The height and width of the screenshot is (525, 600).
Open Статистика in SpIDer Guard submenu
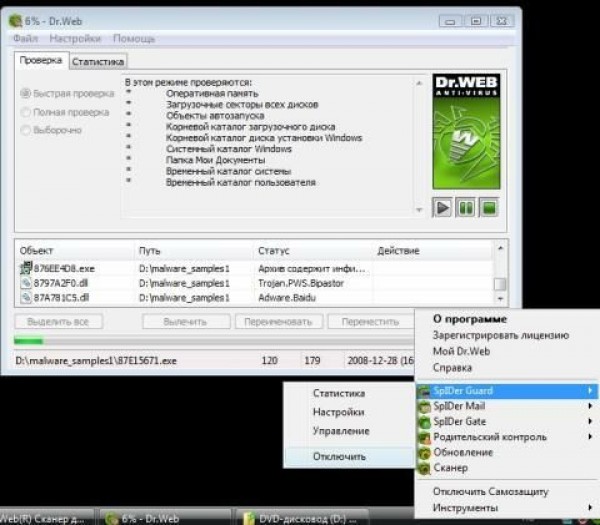(x=339, y=393)
